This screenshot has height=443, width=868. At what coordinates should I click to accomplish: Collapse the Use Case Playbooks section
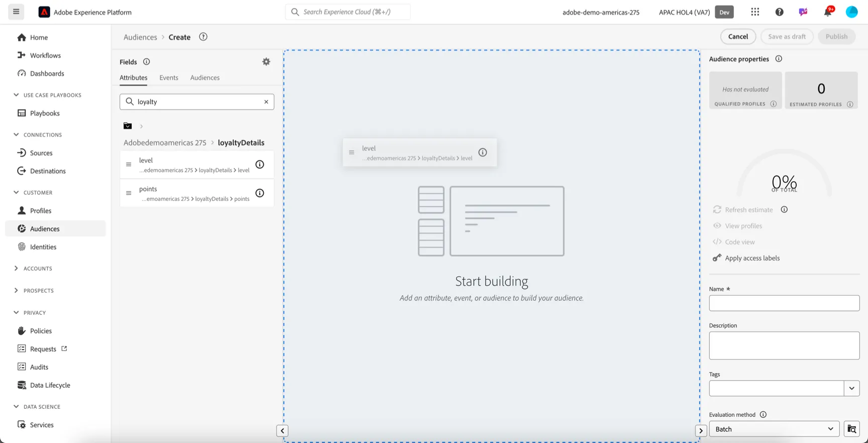[x=16, y=95]
